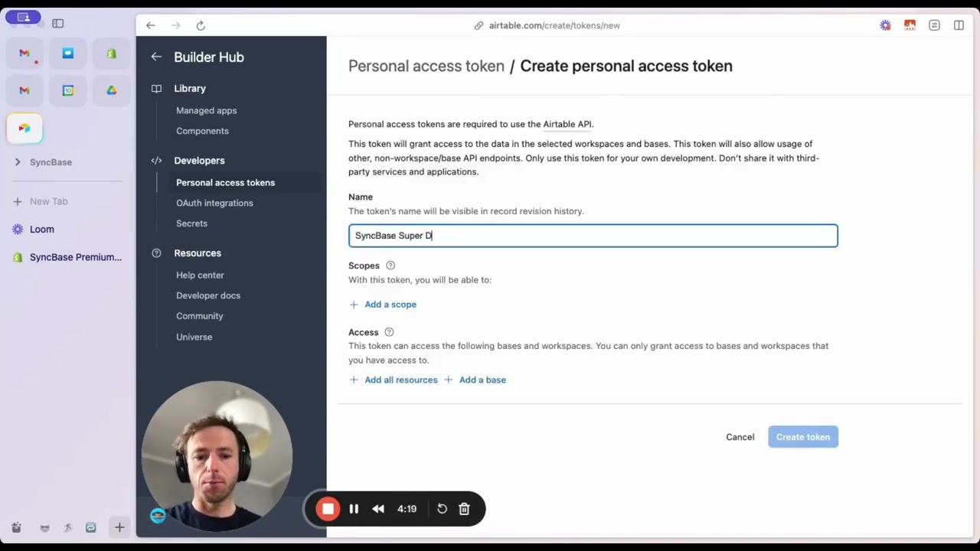Open the Gmail tab with red notification dot
Screen dimensions: 980x551
[24, 54]
